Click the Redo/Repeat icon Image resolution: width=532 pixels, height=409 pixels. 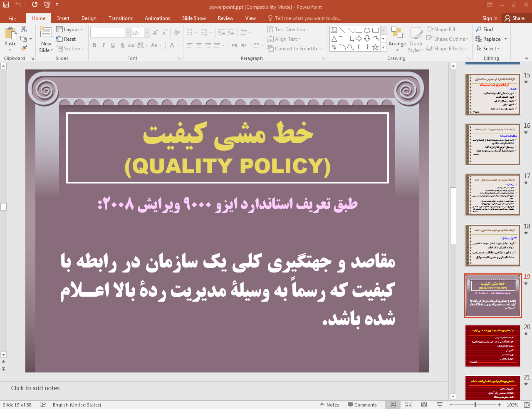point(35,5)
